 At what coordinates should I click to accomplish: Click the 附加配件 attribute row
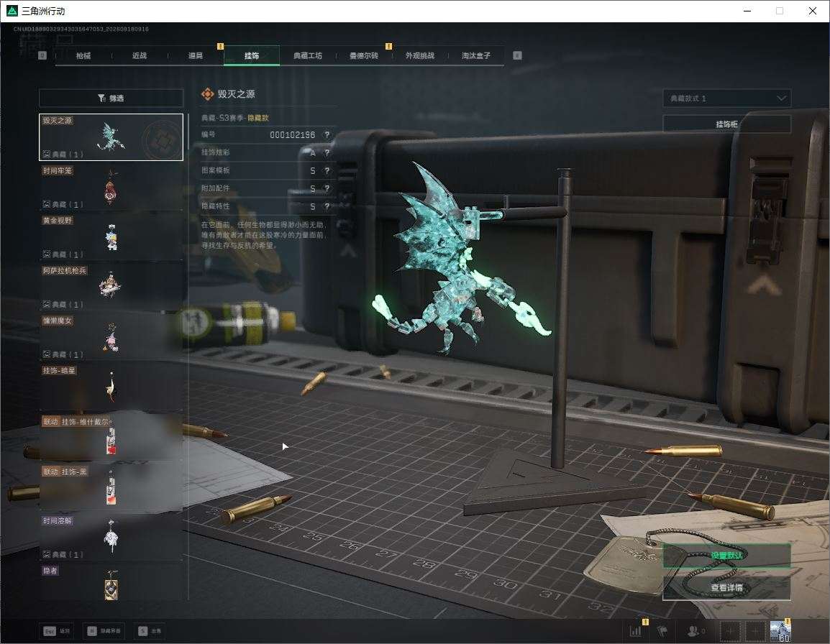pyautogui.click(x=267, y=188)
